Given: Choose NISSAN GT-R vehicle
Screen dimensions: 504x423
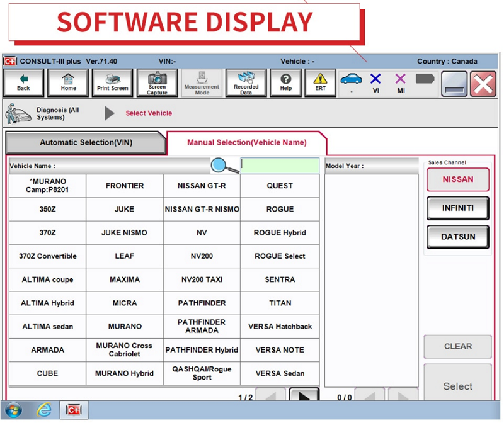Looking at the screenshot, I should click(x=202, y=186).
